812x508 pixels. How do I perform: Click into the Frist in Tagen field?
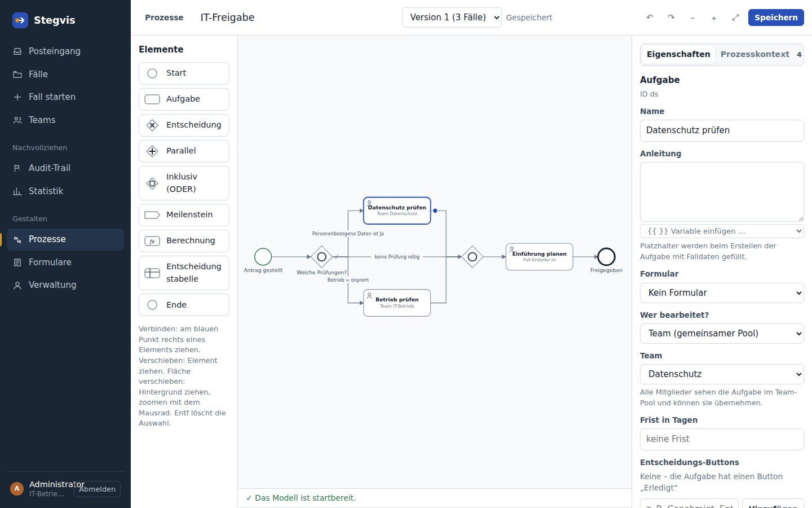722,439
